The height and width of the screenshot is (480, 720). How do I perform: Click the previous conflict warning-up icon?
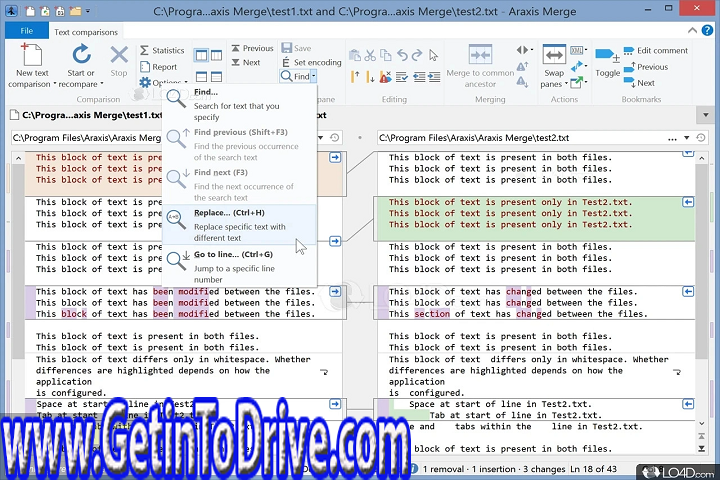point(522,67)
